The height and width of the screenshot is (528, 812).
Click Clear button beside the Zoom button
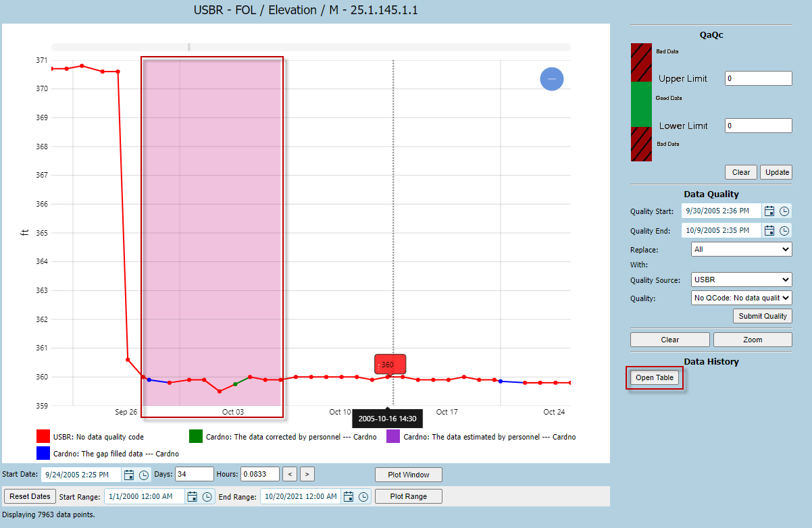(x=670, y=340)
